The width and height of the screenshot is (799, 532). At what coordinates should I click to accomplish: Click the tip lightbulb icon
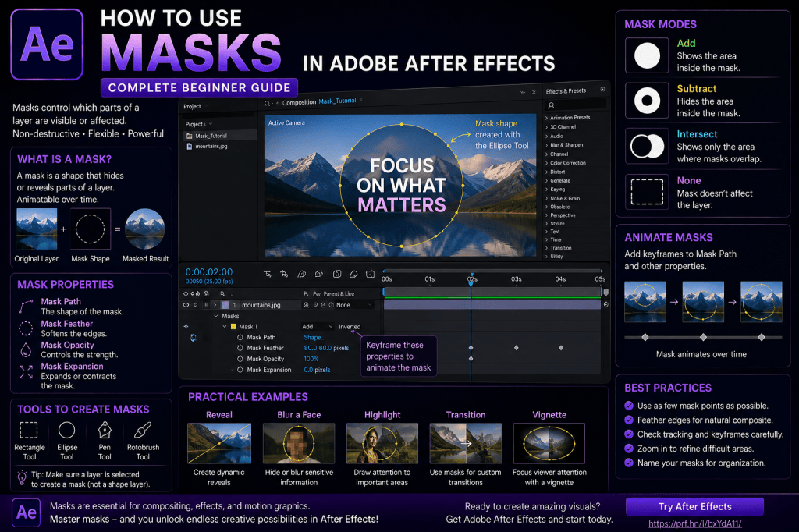pyautogui.click(x=22, y=478)
